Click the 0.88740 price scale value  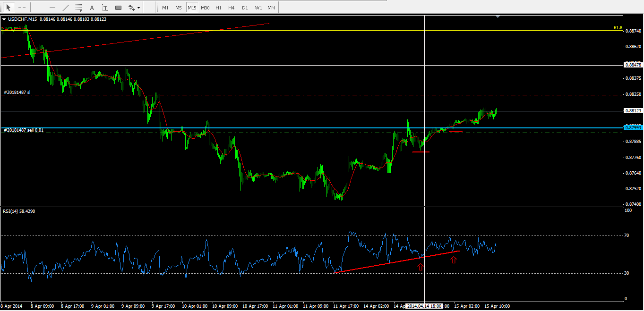pyautogui.click(x=633, y=31)
